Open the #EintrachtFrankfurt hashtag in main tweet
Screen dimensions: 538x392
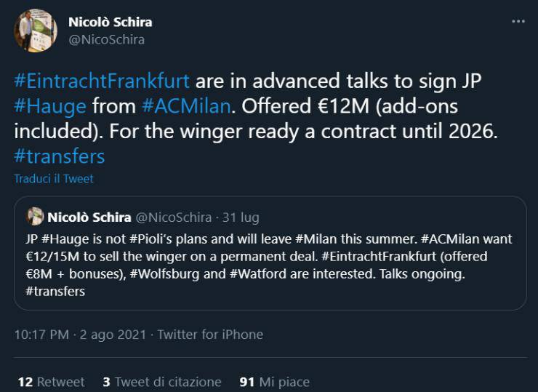pyautogui.click(x=102, y=80)
